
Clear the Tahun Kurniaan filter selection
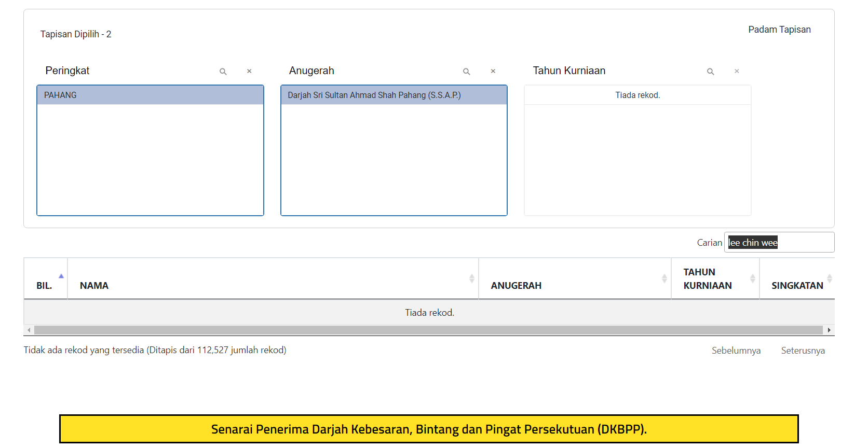[x=736, y=71]
